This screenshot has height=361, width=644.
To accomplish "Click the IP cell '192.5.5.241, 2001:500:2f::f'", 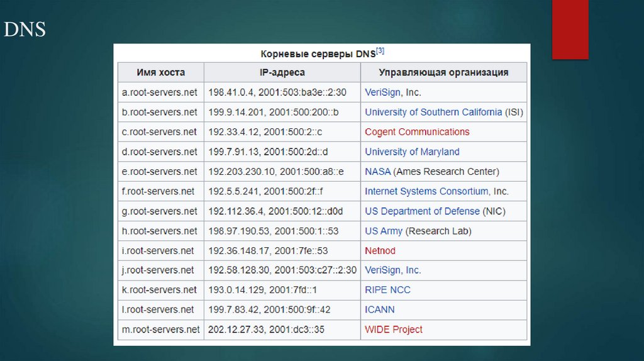I will tap(282, 191).
